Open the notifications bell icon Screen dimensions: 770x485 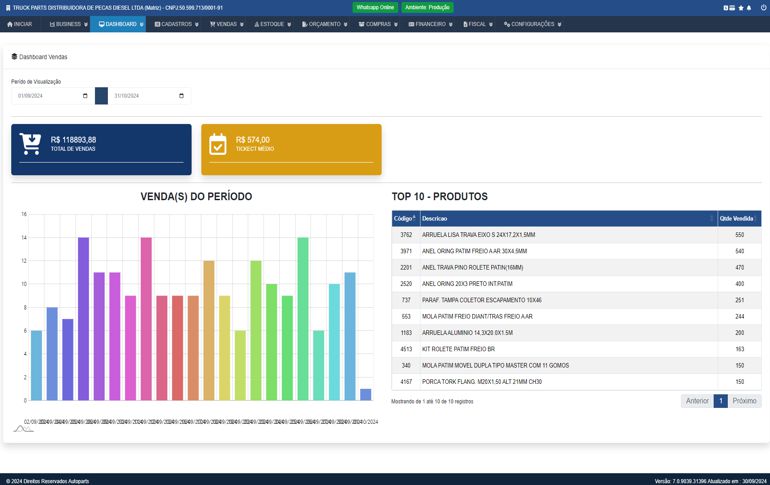(x=751, y=7)
